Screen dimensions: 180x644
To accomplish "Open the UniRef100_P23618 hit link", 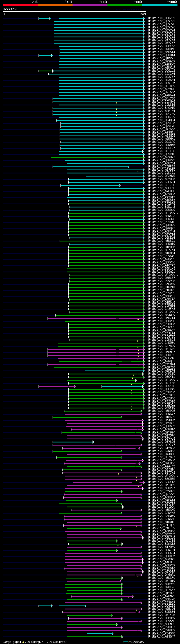I will (x=161, y=222).
